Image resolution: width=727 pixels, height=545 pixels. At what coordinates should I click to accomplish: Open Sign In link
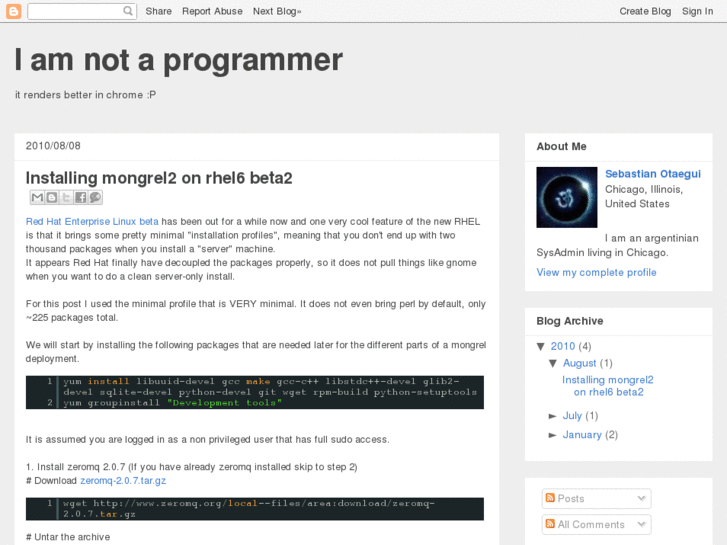[x=697, y=11]
